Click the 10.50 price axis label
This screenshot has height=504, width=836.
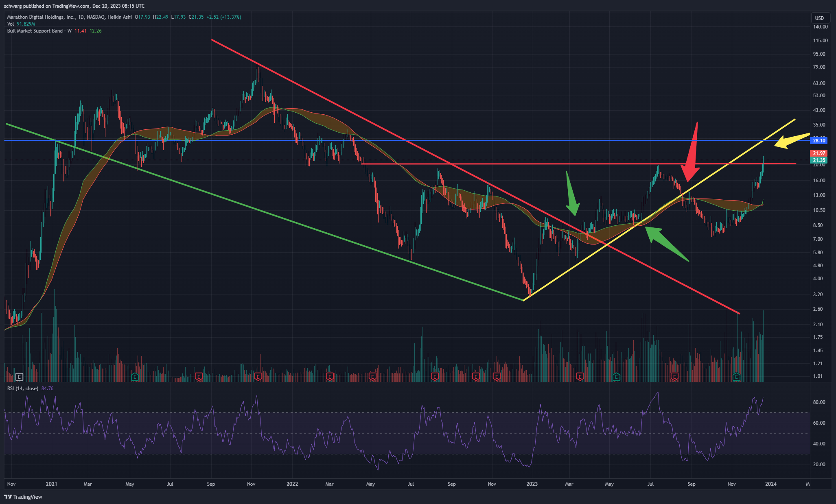pyautogui.click(x=819, y=210)
